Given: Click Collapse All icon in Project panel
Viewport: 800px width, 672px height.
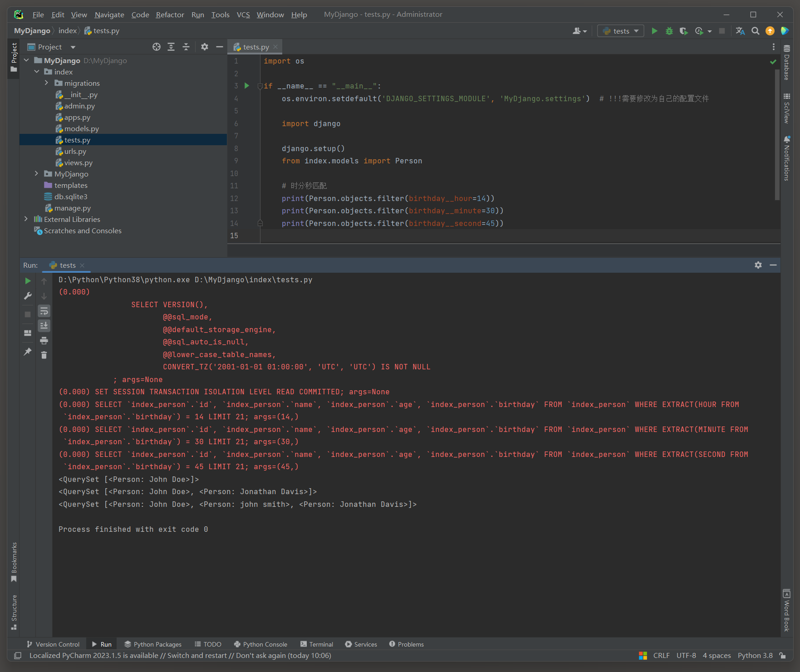Looking at the screenshot, I should (x=186, y=47).
